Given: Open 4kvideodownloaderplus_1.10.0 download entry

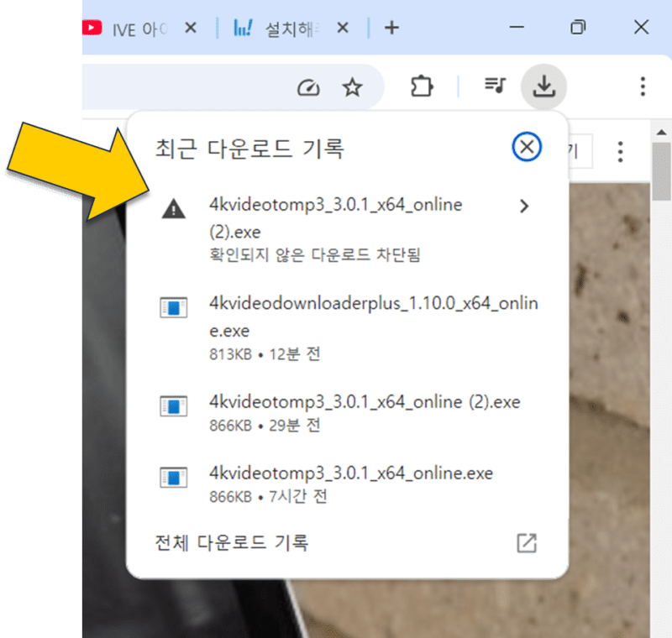Looking at the screenshot, I should 372,318.
